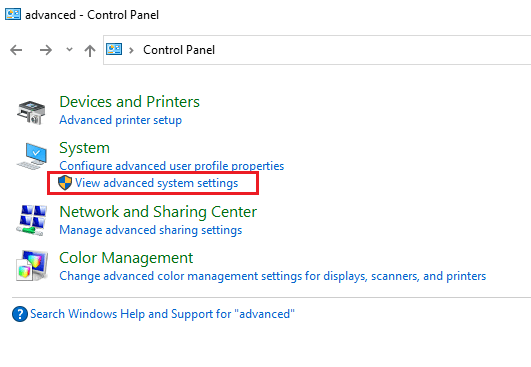The image size is (531, 367).
Task: Open Change advanced color management settings link
Action: pyautogui.click(x=273, y=276)
